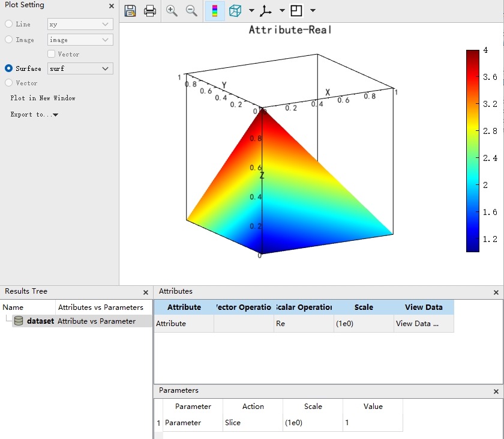Click the Vector Operation column header

pyautogui.click(x=244, y=307)
